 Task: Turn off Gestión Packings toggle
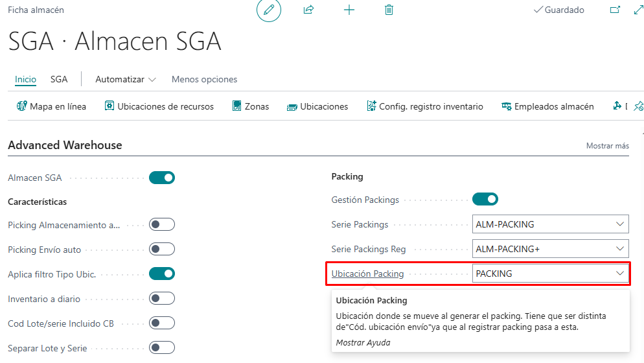pos(485,199)
